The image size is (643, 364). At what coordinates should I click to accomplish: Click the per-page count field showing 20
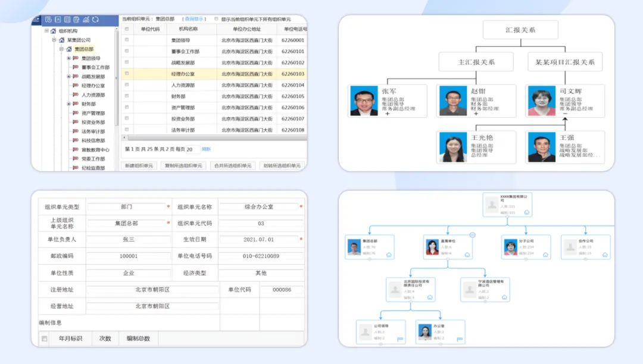click(192, 149)
